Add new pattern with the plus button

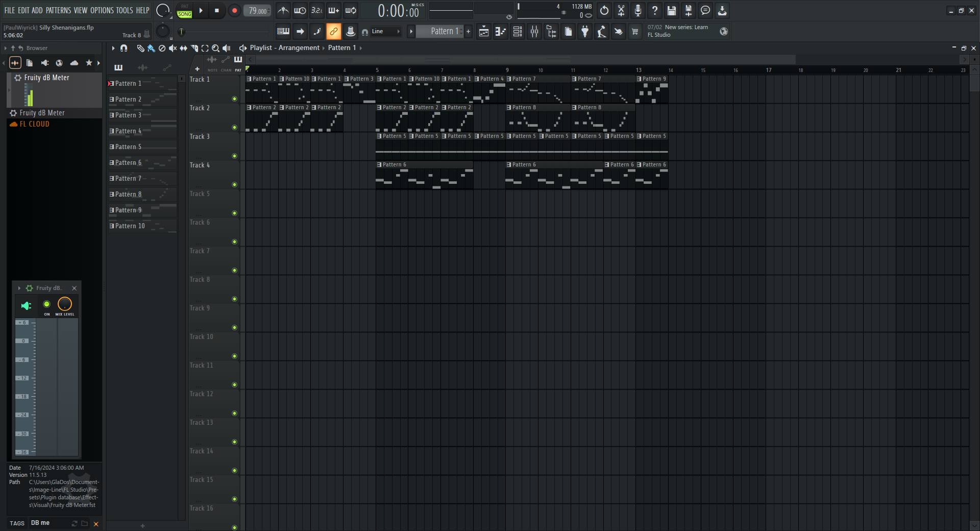(x=469, y=32)
